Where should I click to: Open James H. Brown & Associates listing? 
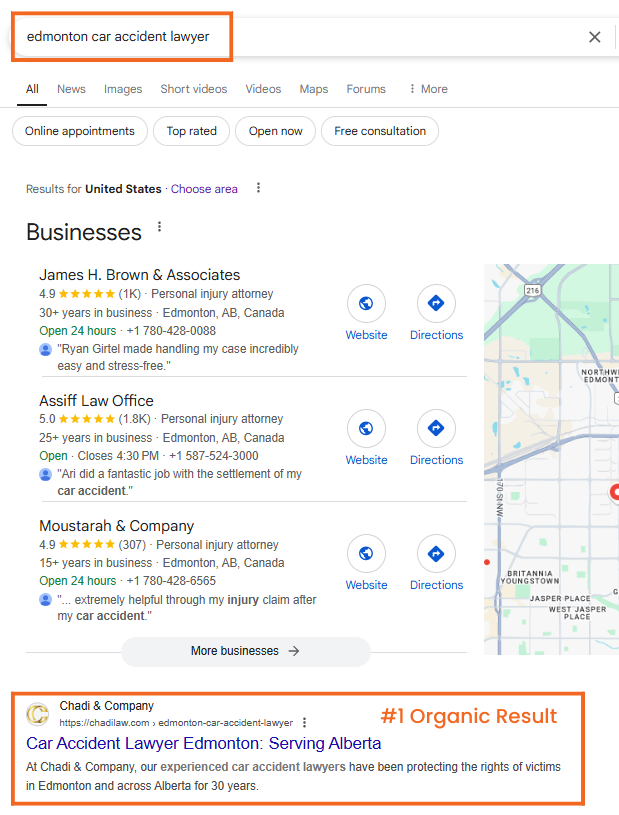click(x=140, y=274)
